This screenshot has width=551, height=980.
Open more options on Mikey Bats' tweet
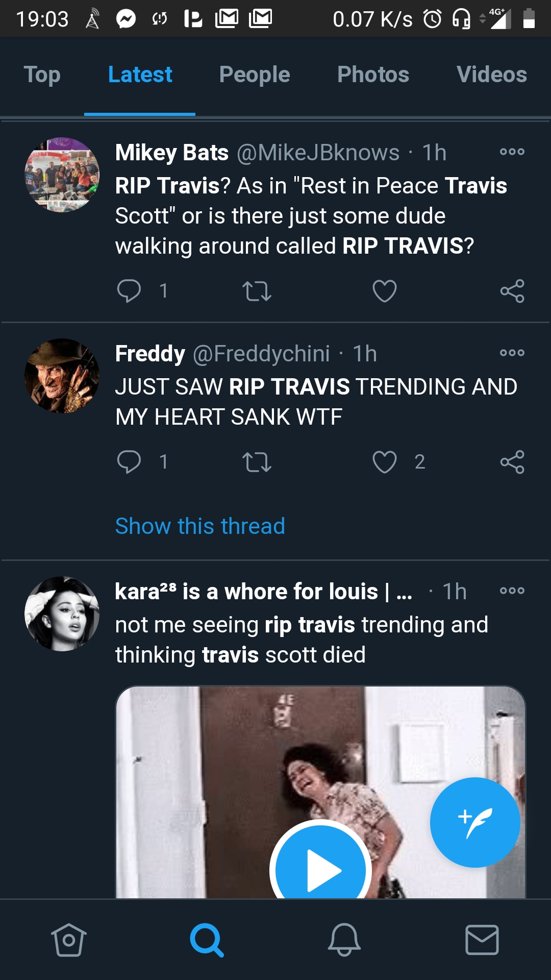click(512, 152)
